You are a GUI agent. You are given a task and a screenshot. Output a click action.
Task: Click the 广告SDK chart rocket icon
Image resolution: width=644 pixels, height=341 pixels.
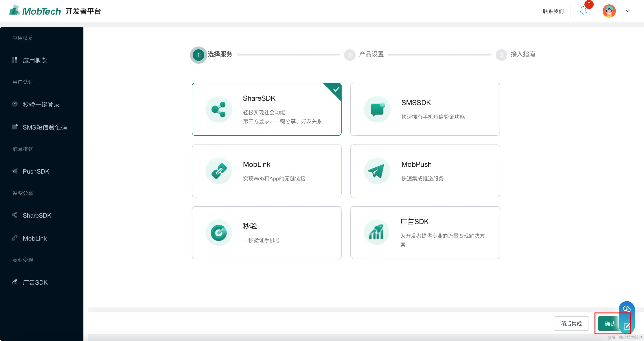coord(377,232)
